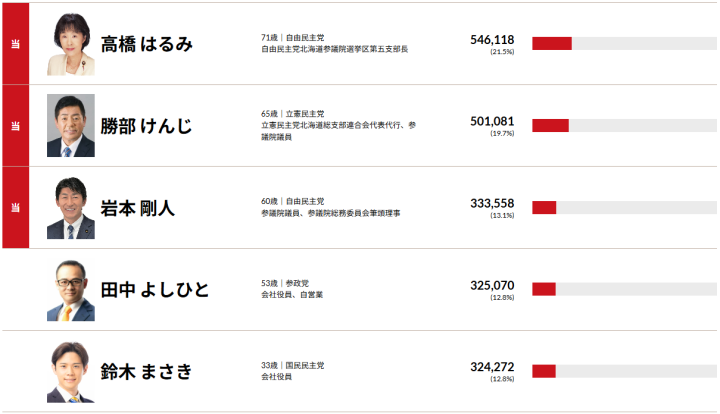This screenshot has width=720, height=414.
Task: Click the 当 elected badge for 勝部 けんじ
Action: coord(16,126)
